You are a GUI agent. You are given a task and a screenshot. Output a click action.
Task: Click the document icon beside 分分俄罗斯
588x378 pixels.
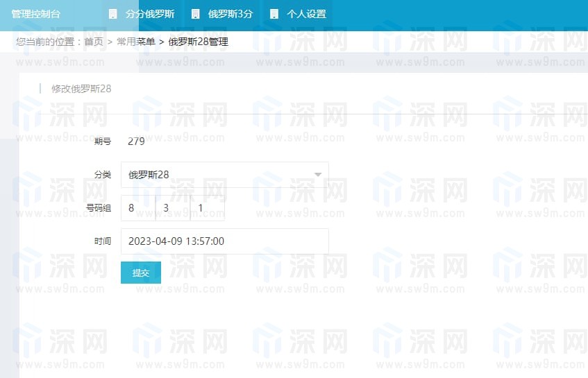[x=112, y=14]
